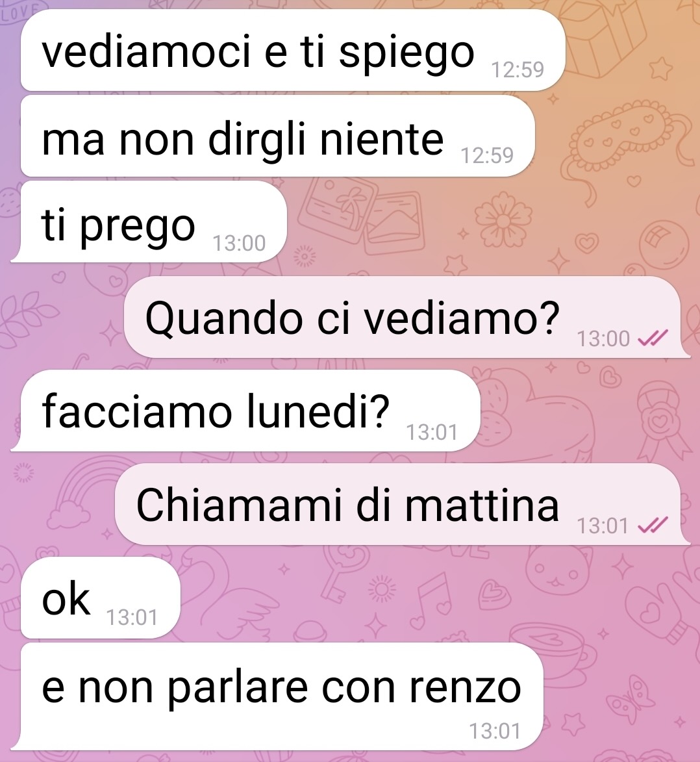Click the 'facciamo lunedi?' message bubble
Screen dimensions: 700x762
click(x=246, y=410)
